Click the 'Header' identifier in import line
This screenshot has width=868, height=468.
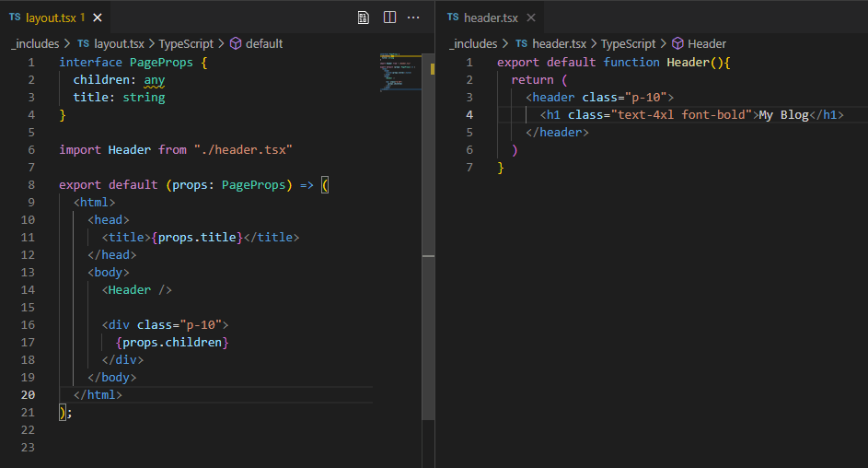[130, 149]
